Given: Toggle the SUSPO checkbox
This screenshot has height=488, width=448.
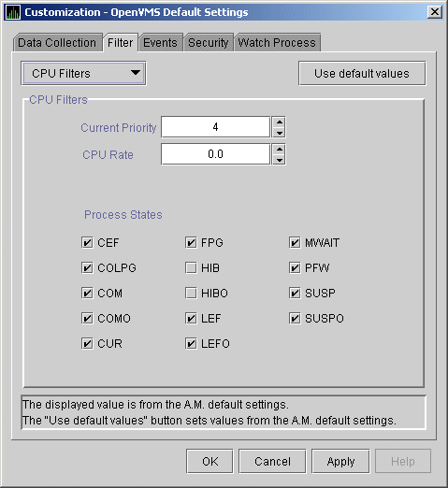Looking at the screenshot, I should (295, 318).
